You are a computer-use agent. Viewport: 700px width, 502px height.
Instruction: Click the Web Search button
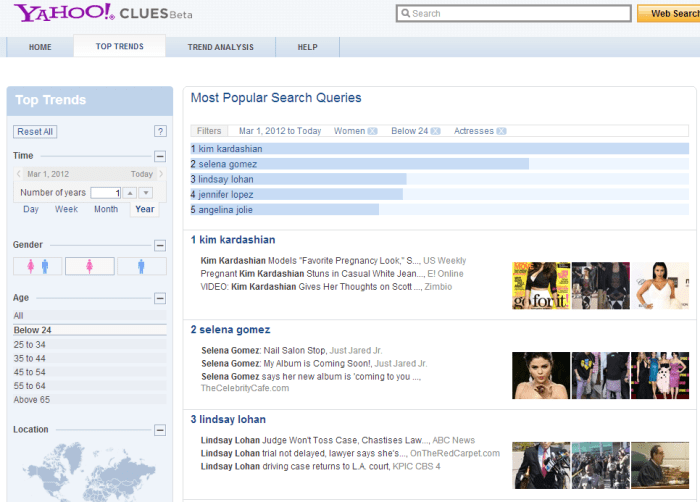tap(669, 13)
